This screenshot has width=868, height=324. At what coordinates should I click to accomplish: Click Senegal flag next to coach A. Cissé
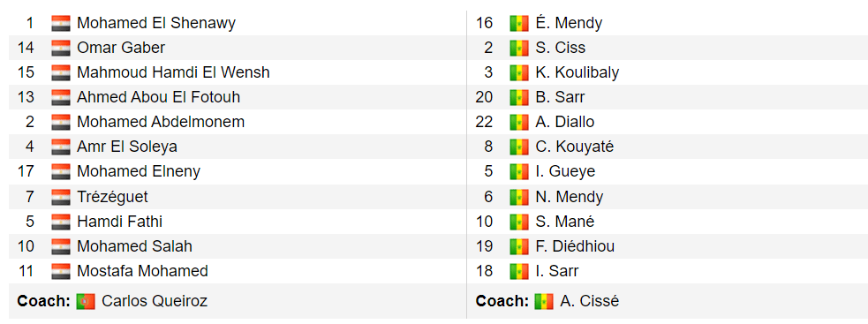(544, 301)
